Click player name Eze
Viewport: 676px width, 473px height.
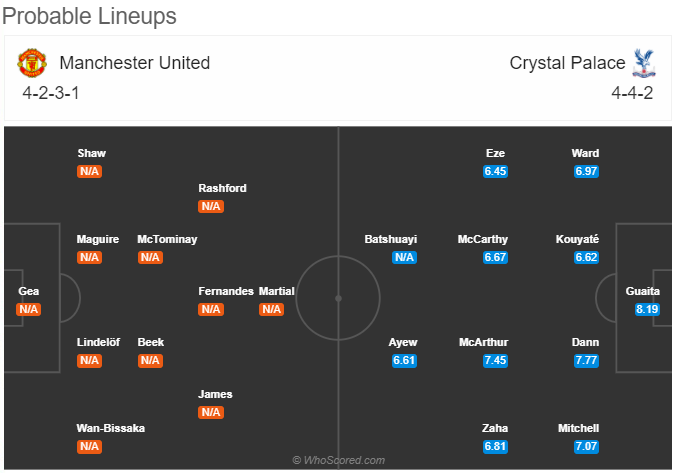coord(495,153)
